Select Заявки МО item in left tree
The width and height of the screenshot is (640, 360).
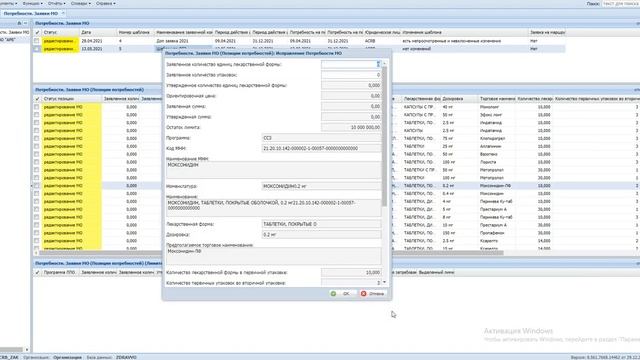click(15, 32)
